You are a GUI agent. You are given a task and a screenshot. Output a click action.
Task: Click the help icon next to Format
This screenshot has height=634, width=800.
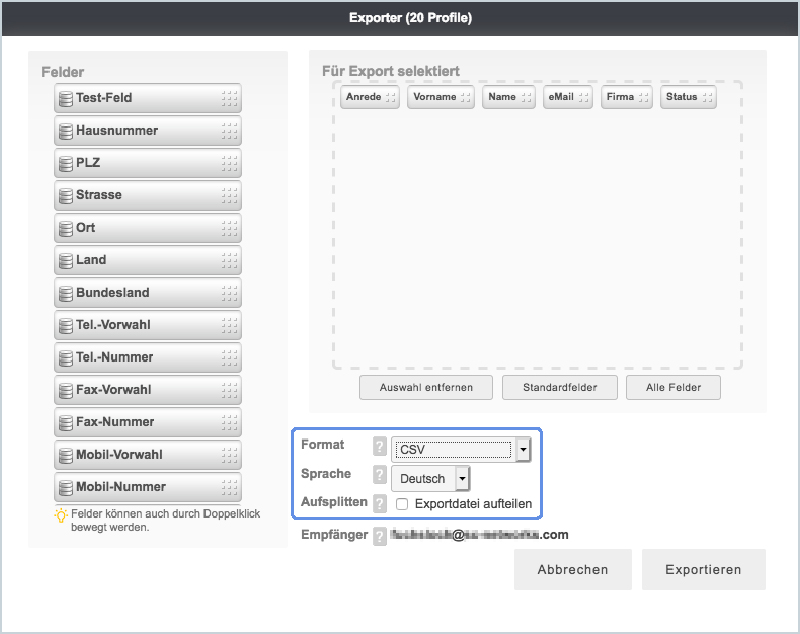coord(379,447)
